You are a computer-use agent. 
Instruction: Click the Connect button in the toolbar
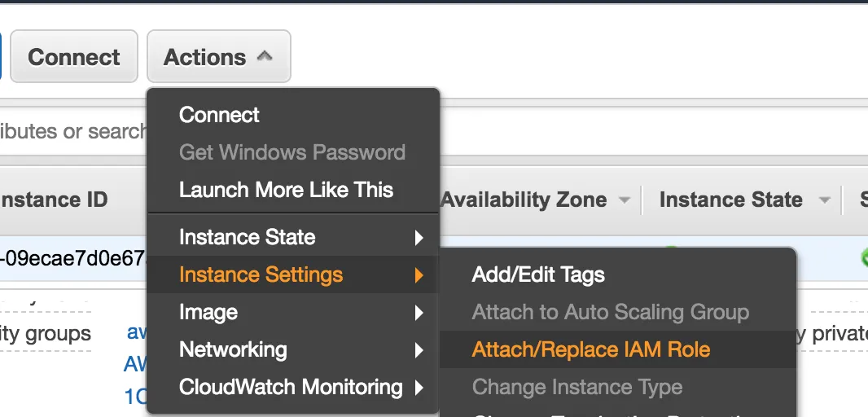point(73,57)
